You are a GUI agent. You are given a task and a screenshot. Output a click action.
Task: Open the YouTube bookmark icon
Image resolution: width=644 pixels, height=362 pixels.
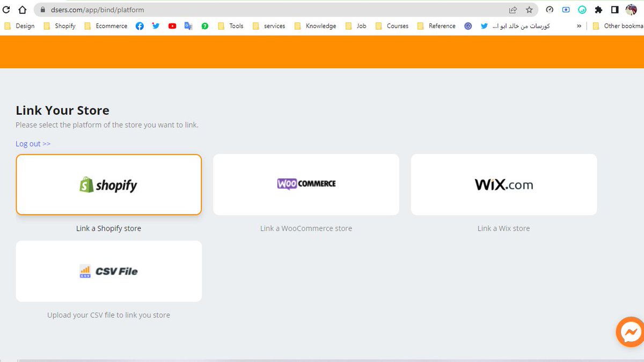click(172, 26)
